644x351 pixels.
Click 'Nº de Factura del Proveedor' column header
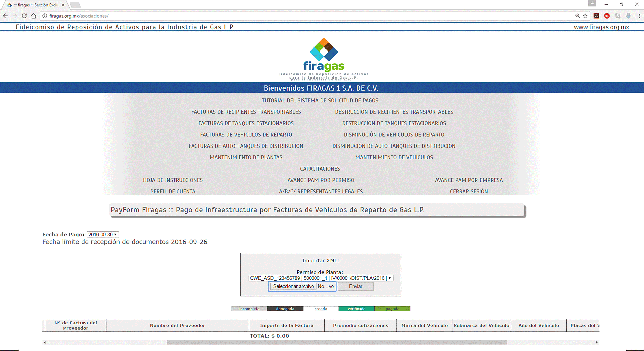point(75,325)
